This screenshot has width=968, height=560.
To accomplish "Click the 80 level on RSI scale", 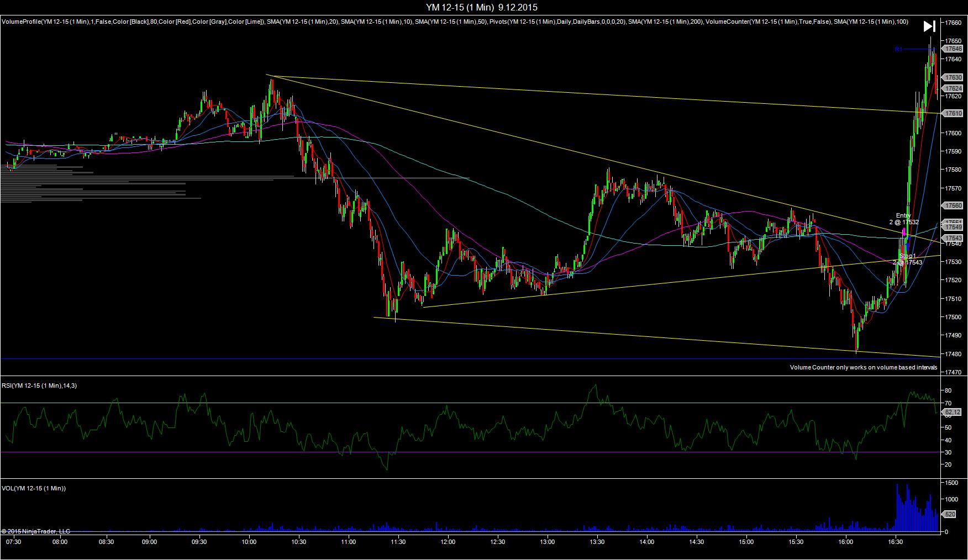I will click(948, 390).
